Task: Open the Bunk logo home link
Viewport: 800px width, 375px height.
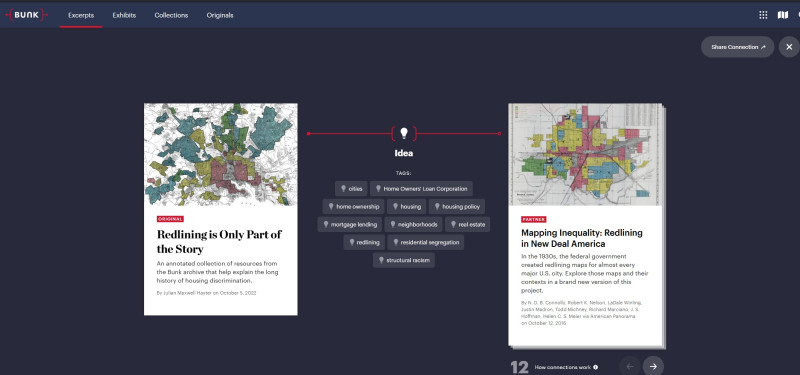Action: [26, 15]
